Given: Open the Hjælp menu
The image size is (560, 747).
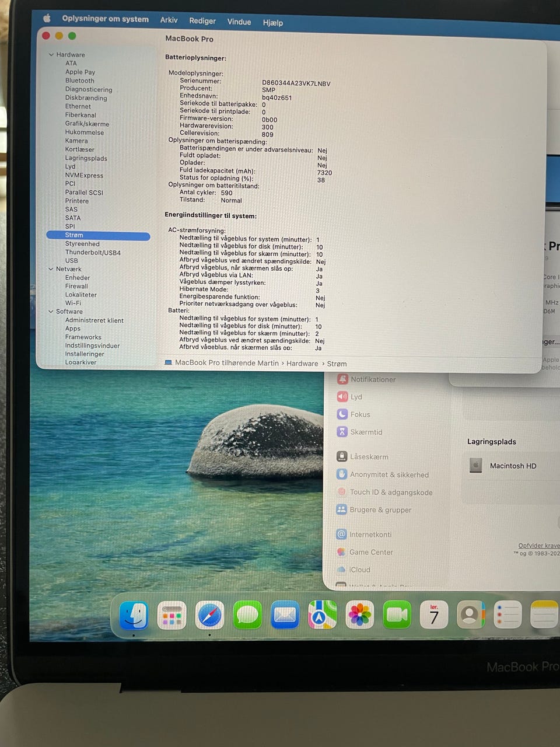Looking at the screenshot, I should [x=273, y=23].
